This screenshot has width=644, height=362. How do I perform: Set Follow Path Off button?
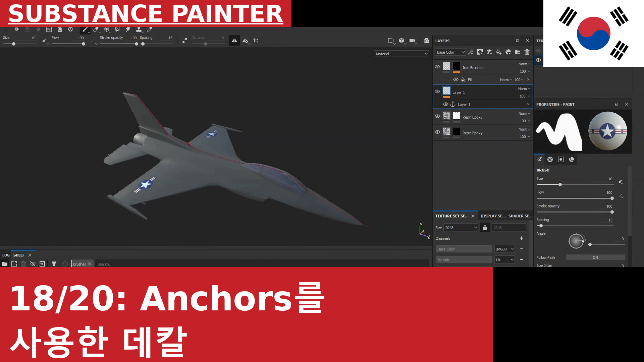click(595, 257)
